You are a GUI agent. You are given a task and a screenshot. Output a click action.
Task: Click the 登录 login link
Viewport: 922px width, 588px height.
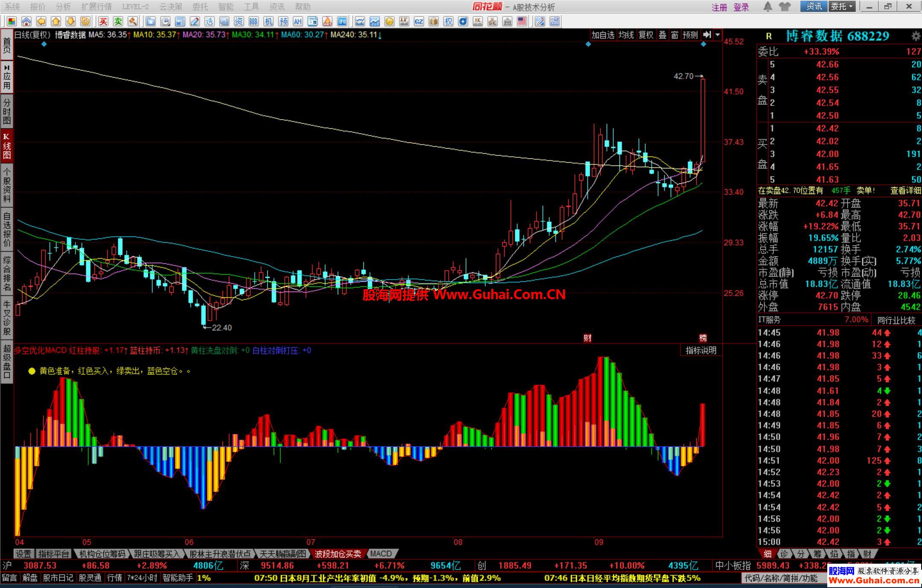pos(741,7)
